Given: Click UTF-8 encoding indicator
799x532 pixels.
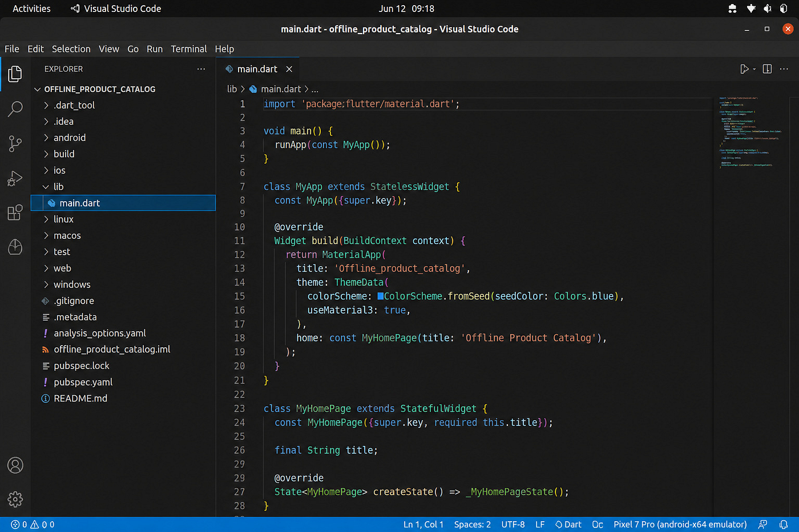Looking at the screenshot, I should tap(513, 525).
